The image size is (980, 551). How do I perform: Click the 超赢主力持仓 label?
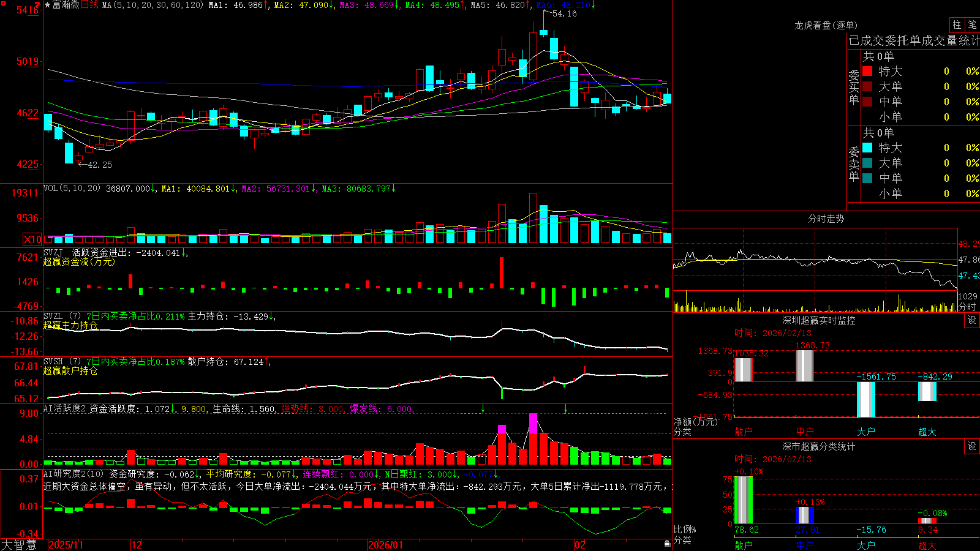[70, 325]
